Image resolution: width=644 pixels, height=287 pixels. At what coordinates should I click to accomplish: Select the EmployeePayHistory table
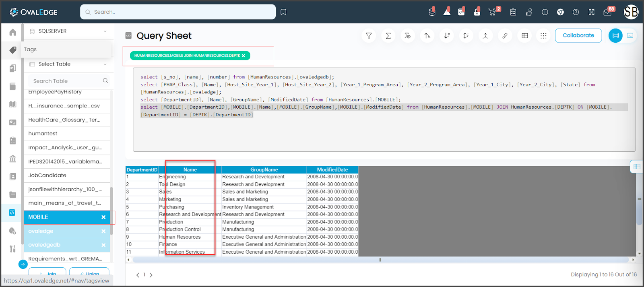(x=67, y=93)
